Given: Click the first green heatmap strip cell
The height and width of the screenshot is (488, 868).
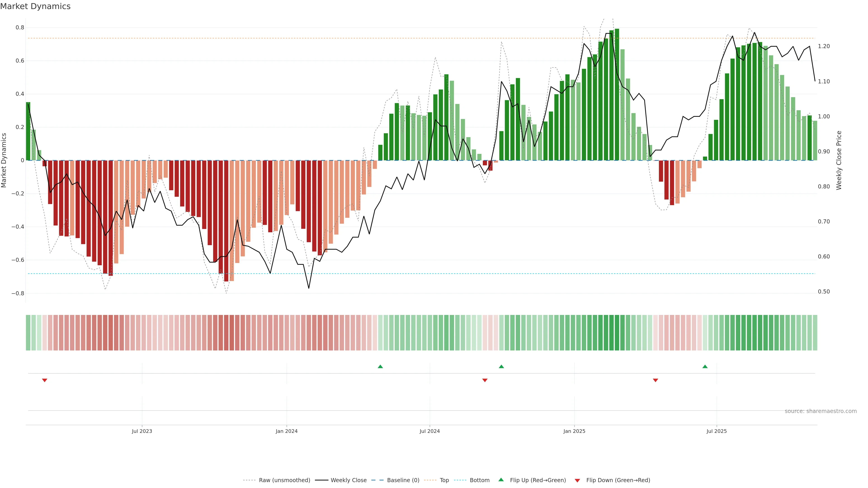Looking at the screenshot, I should (28, 332).
